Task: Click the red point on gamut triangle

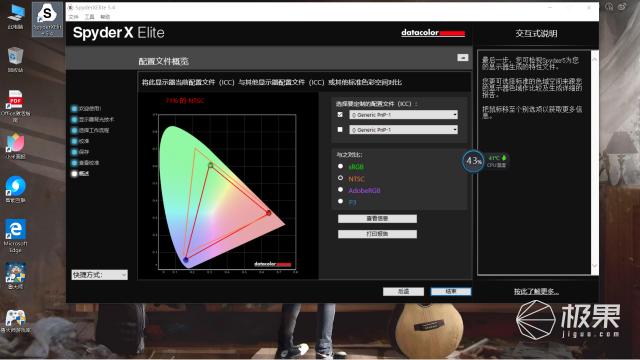Action: 268,213
